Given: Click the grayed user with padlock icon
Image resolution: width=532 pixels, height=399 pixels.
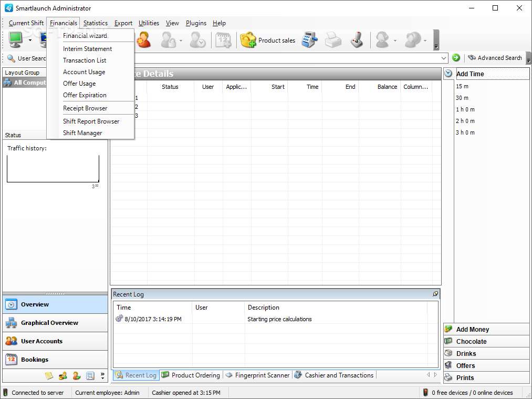Looking at the screenshot, I should click(169, 40).
